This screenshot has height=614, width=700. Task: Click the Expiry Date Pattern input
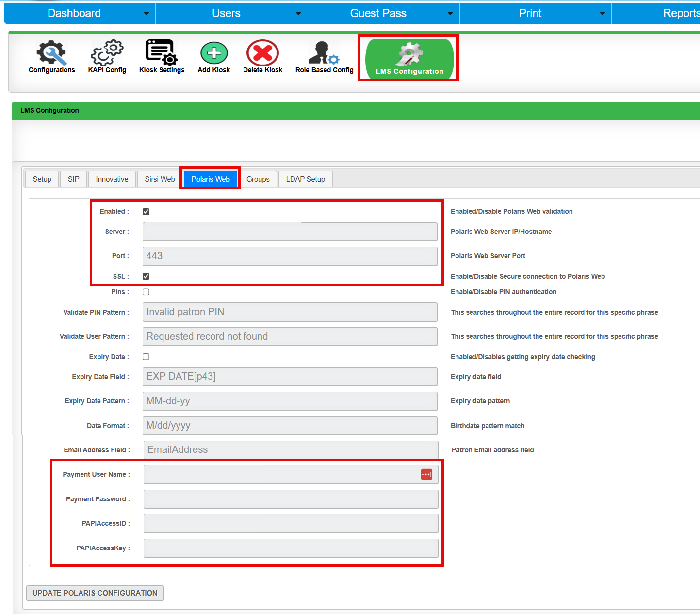pyautogui.click(x=290, y=401)
